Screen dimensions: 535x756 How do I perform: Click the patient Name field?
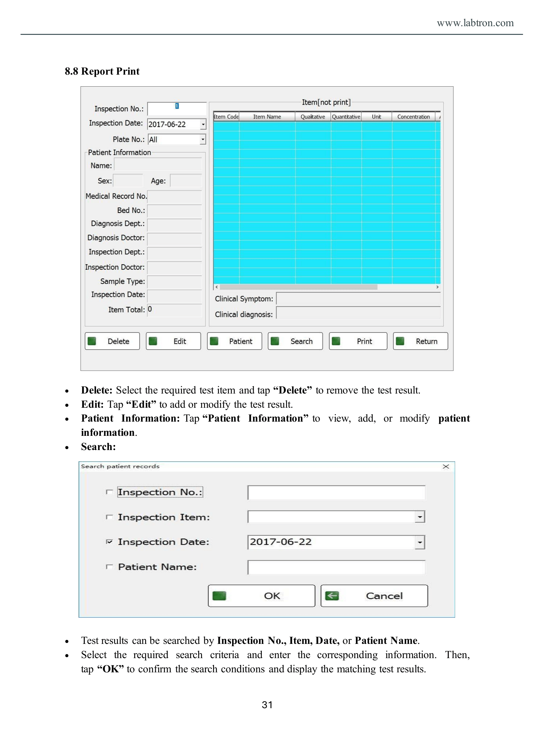(x=158, y=164)
